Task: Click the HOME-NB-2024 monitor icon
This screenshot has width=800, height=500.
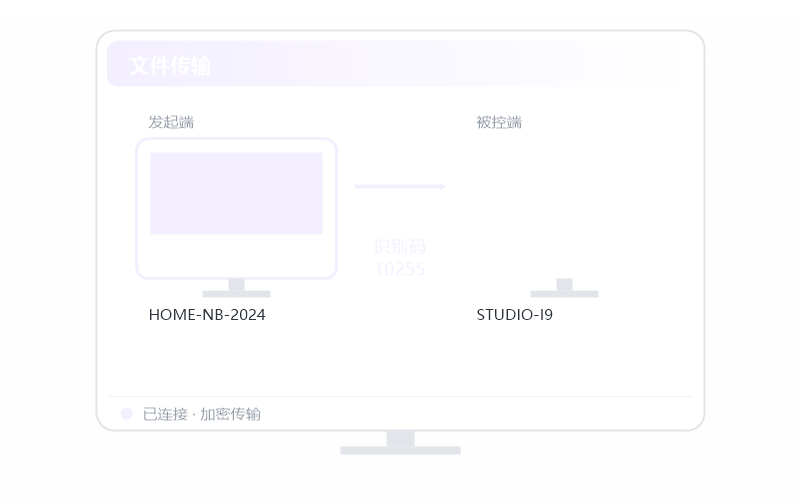Action: [x=236, y=217]
